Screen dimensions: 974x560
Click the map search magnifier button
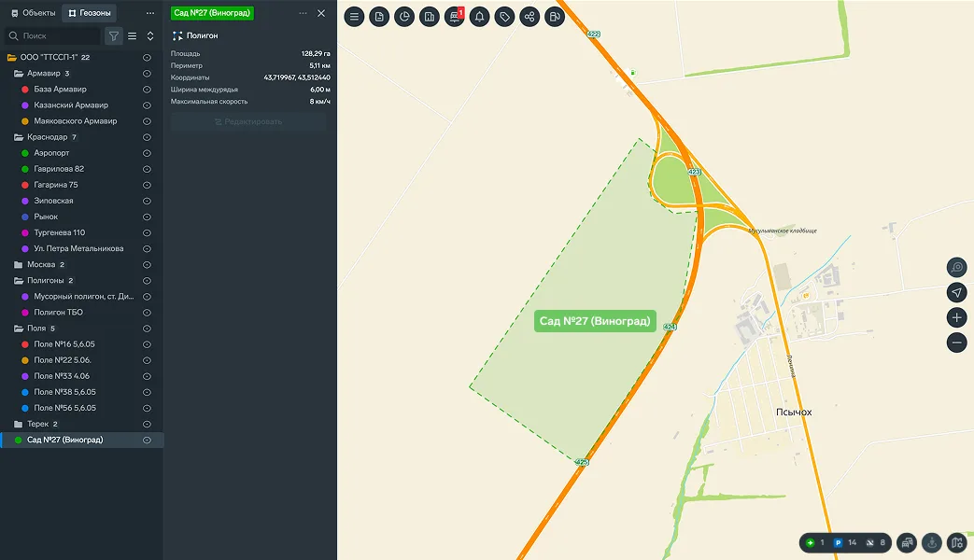pyautogui.click(x=956, y=268)
